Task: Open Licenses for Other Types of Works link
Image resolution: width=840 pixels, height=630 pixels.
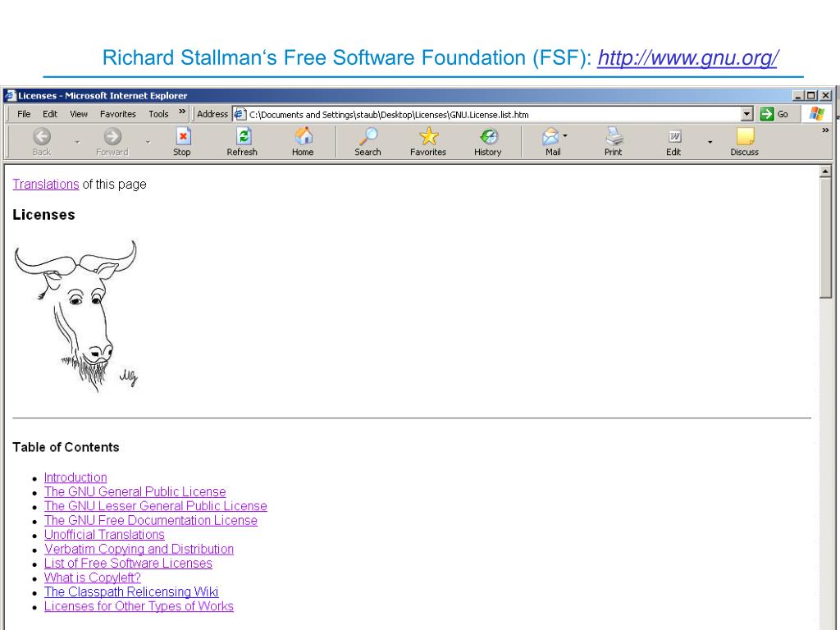Action: 139,606
